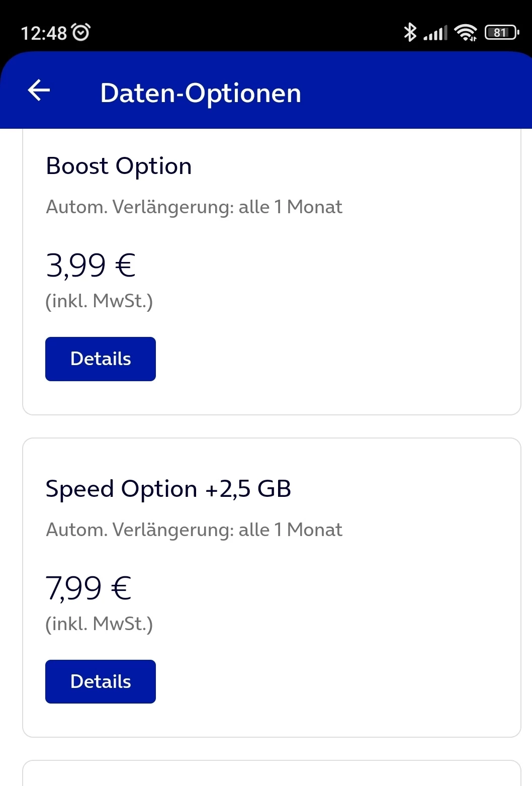Tap Speed Option's automatic renewal text
The width and height of the screenshot is (532, 786).
(194, 530)
